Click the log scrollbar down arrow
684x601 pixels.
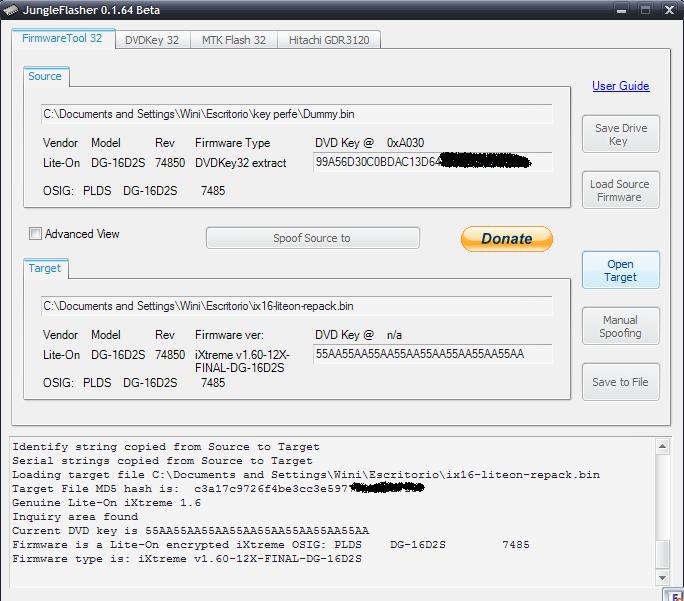pos(662,577)
